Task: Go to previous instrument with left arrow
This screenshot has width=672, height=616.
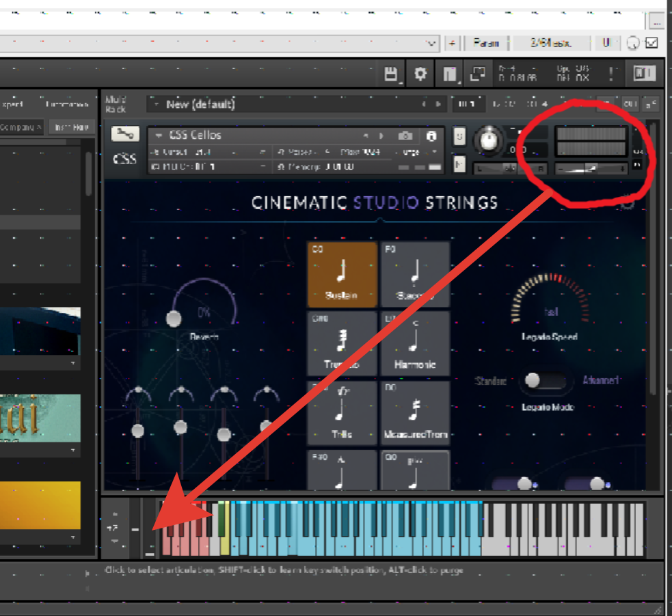Action: pyautogui.click(x=366, y=136)
